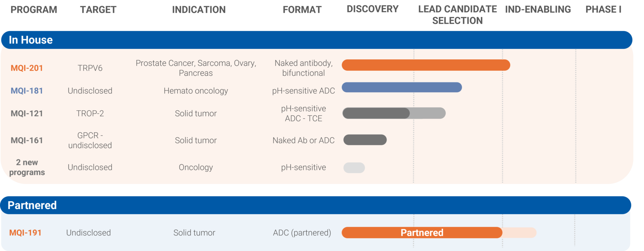Click the dark gray MQI-161 bar
Viewport: 644px width, 251px height.
click(x=365, y=140)
